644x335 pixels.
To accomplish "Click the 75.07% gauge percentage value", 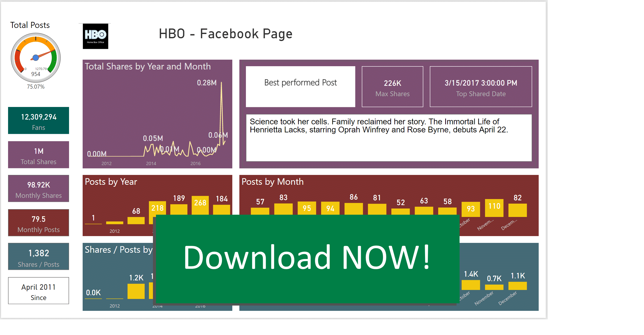I will coord(36,87).
